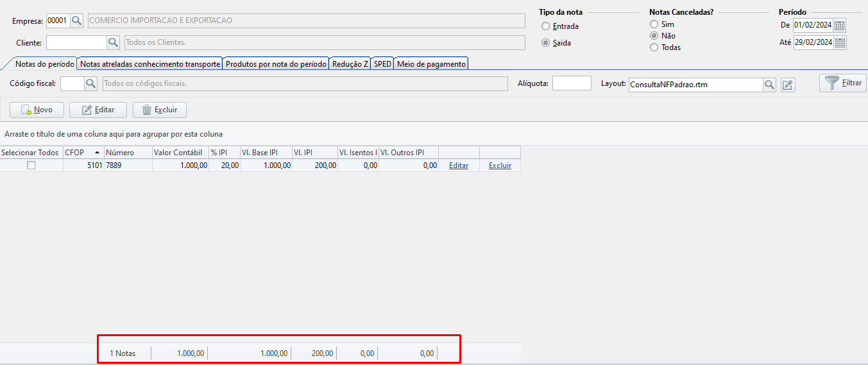Open the SPED tab
This screenshot has width=868, height=365.
[383, 64]
